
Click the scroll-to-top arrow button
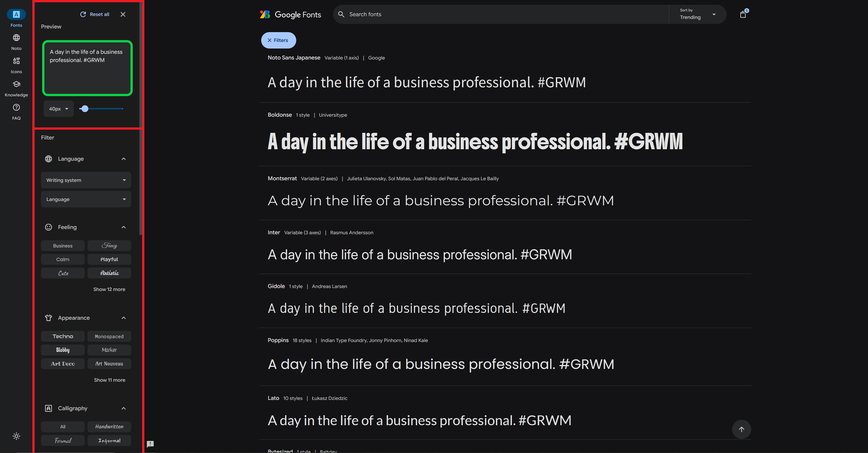pyautogui.click(x=742, y=430)
